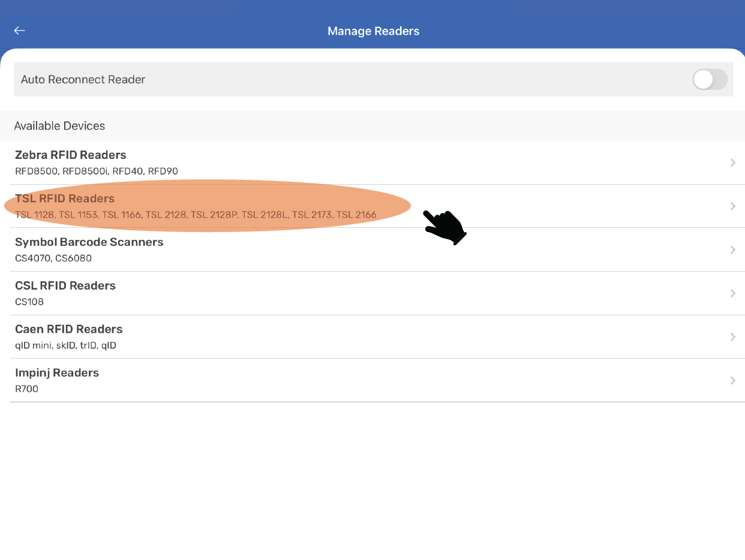This screenshot has height=560, width=745.
Task: Open the Impinj Readers title
Action: coord(56,373)
